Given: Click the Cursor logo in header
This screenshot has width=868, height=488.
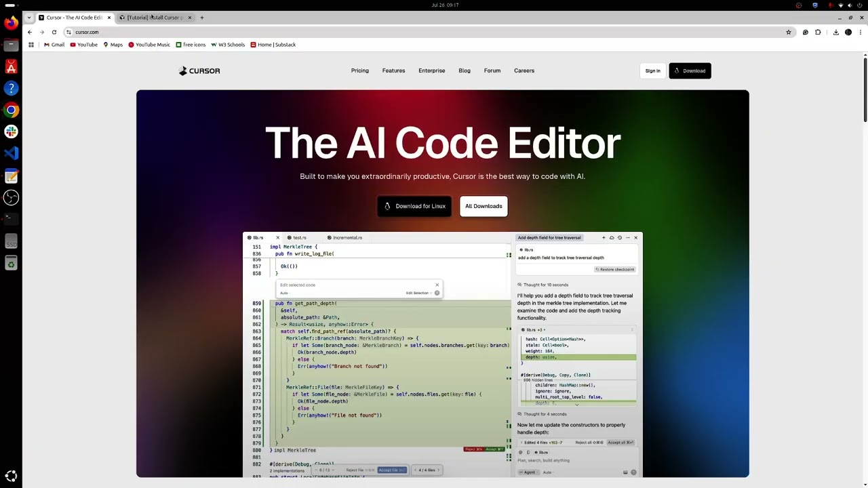Looking at the screenshot, I should coord(199,70).
